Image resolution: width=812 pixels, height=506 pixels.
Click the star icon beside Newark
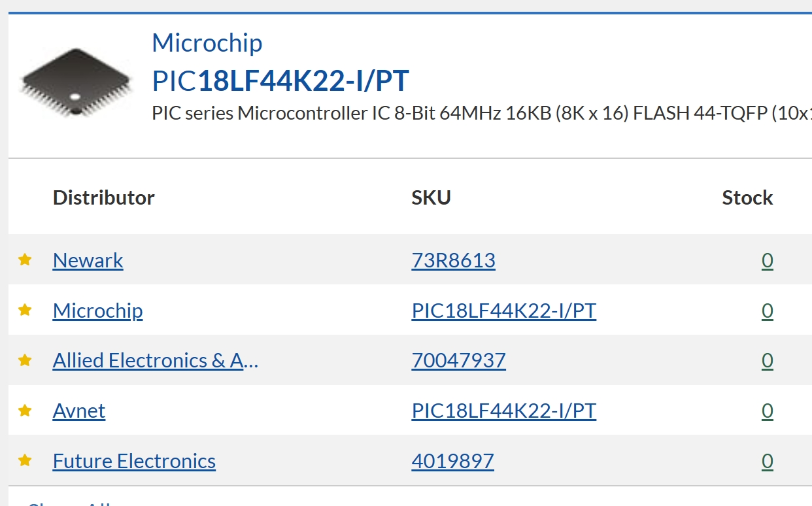tap(25, 260)
